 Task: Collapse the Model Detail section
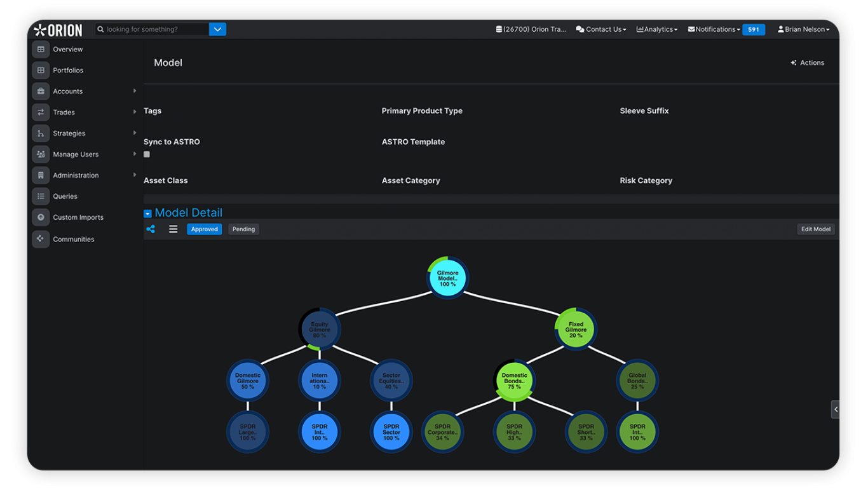[x=147, y=214]
